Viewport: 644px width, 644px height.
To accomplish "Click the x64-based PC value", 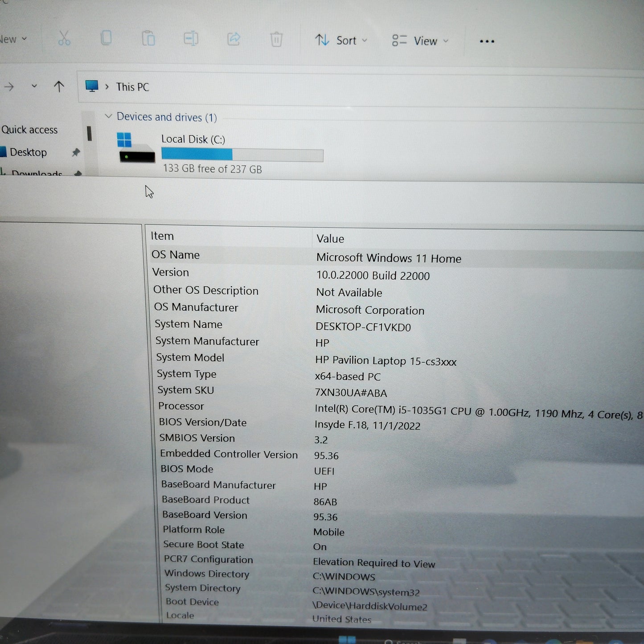I will [348, 377].
